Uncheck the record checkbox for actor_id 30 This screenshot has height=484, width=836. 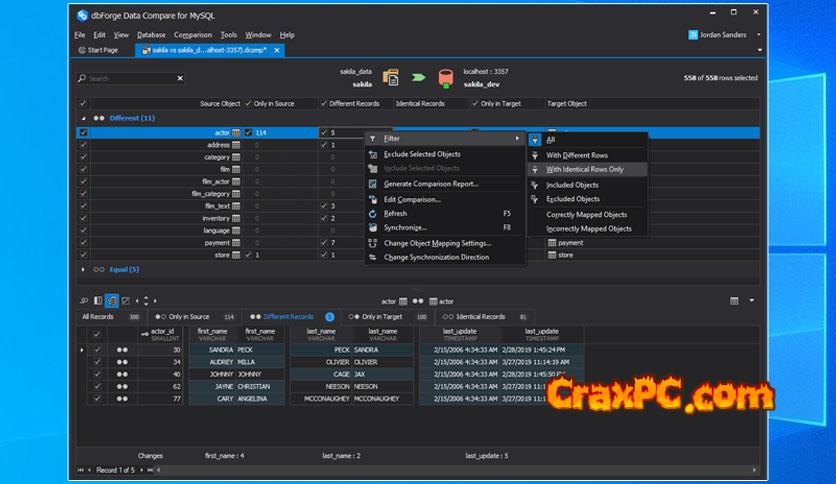[x=97, y=350]
